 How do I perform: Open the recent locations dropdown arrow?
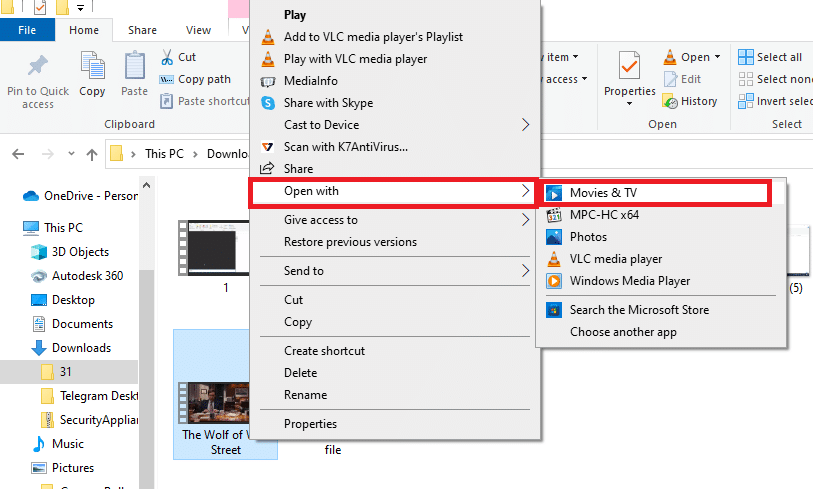coord(71,153)
